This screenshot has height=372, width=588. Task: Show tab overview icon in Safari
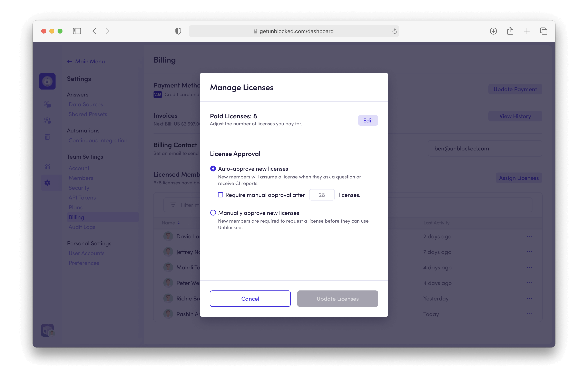click(543, 31)
